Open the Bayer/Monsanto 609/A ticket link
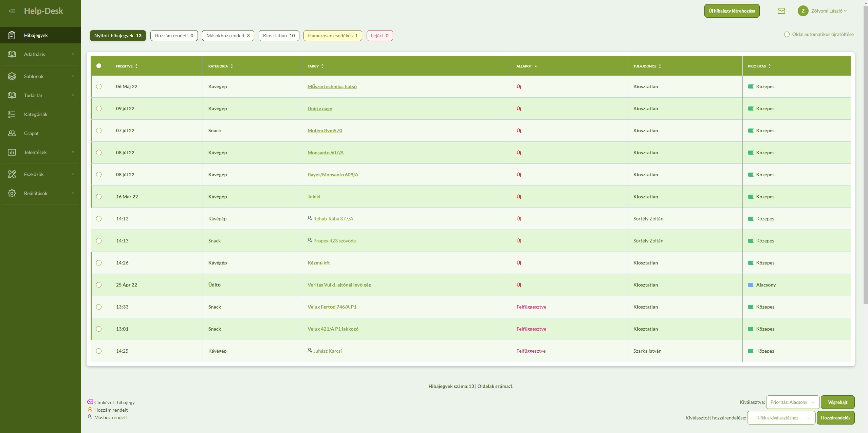 click(x=333, y=175)
